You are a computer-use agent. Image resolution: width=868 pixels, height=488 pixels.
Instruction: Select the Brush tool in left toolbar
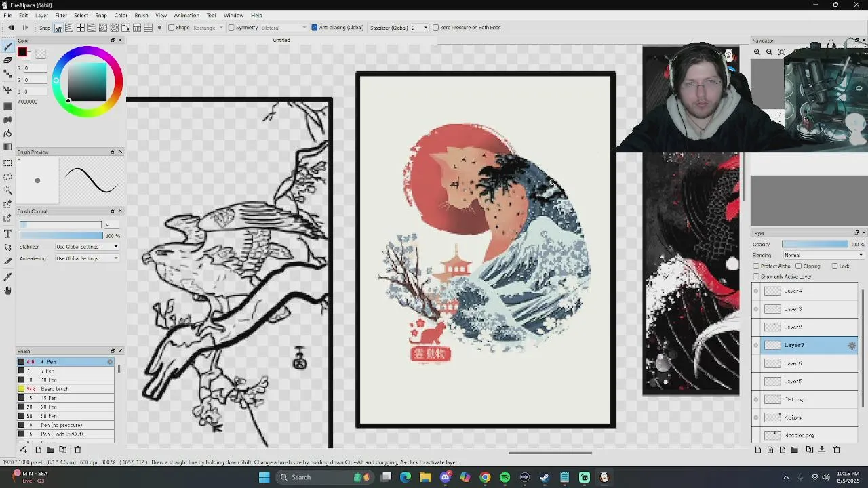click(x=7, y=47)
